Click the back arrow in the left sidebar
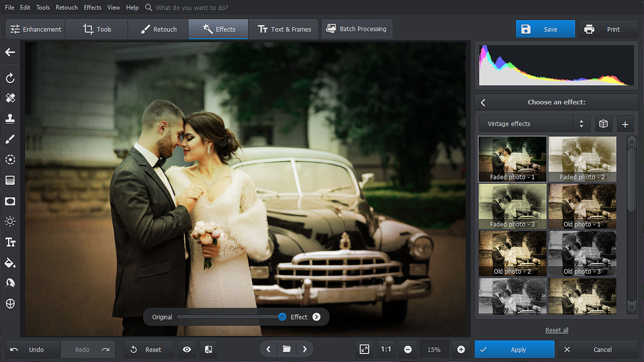 (x=10, y=53)
